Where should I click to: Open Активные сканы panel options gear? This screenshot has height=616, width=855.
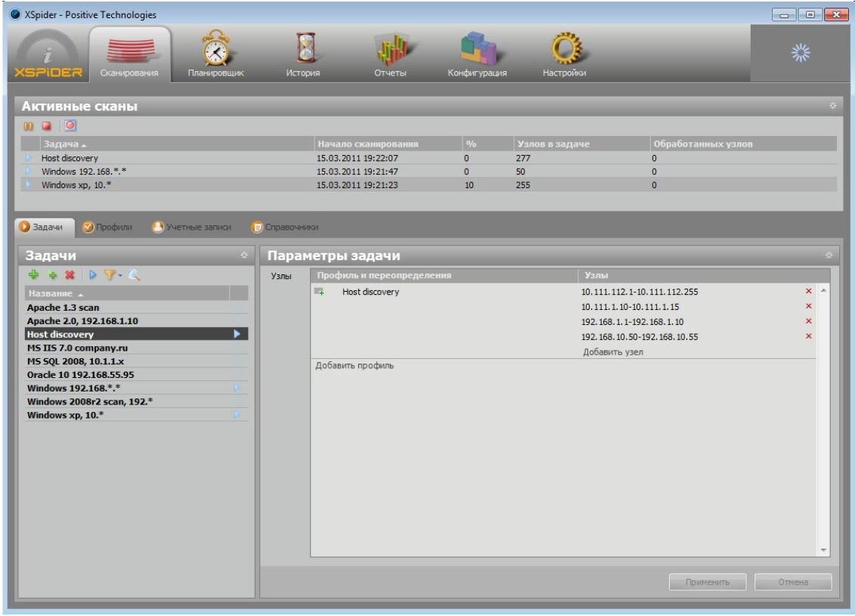point(832,106)
